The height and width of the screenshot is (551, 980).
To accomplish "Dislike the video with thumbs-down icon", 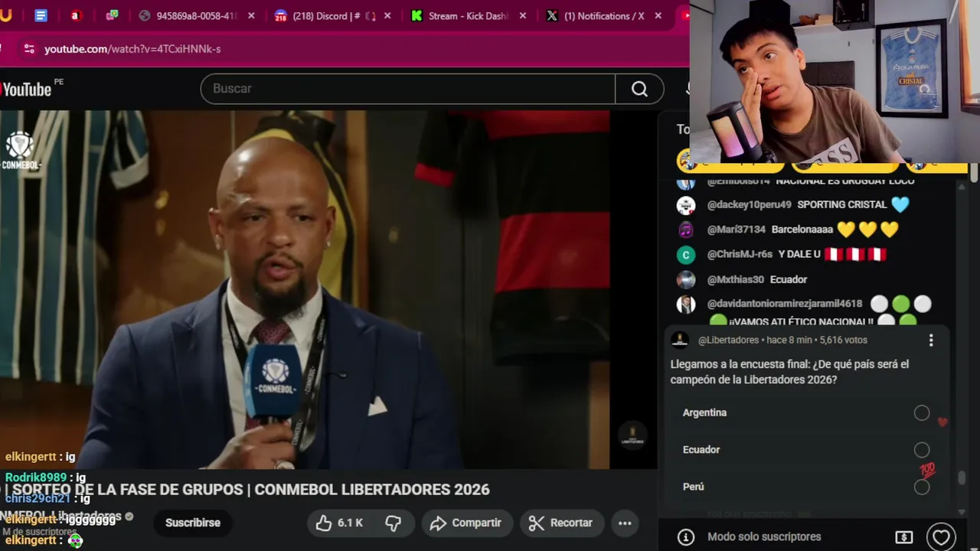I will point(393,523).
